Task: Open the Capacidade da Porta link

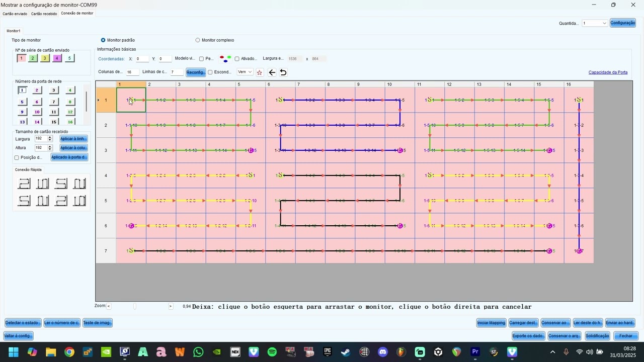Action: tap(608, 72)
